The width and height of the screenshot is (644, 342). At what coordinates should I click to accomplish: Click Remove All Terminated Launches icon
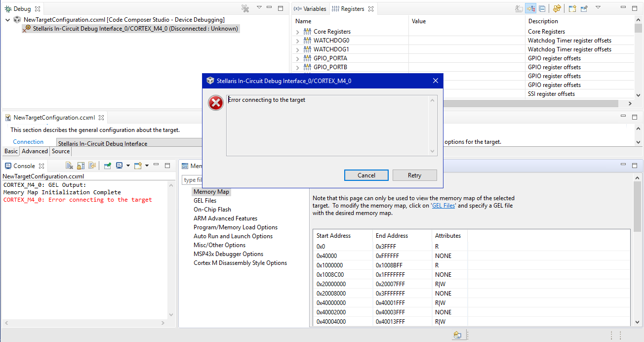click(245, 8)
